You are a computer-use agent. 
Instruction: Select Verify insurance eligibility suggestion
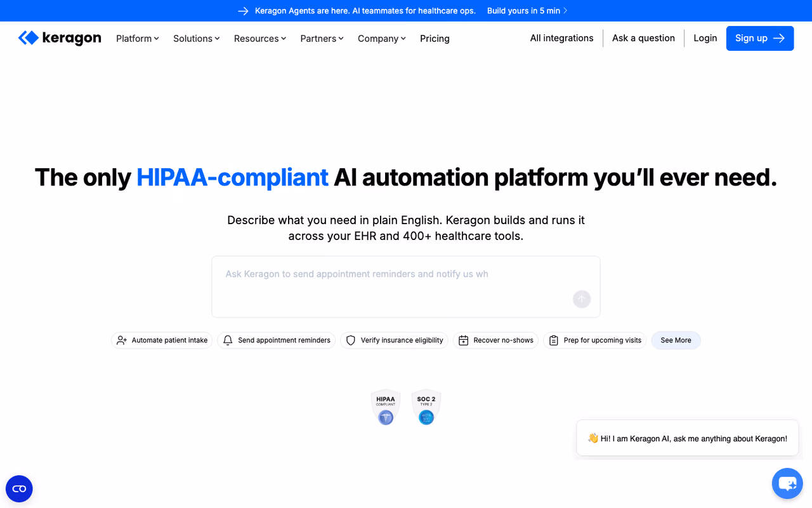[x=394, y=340]
